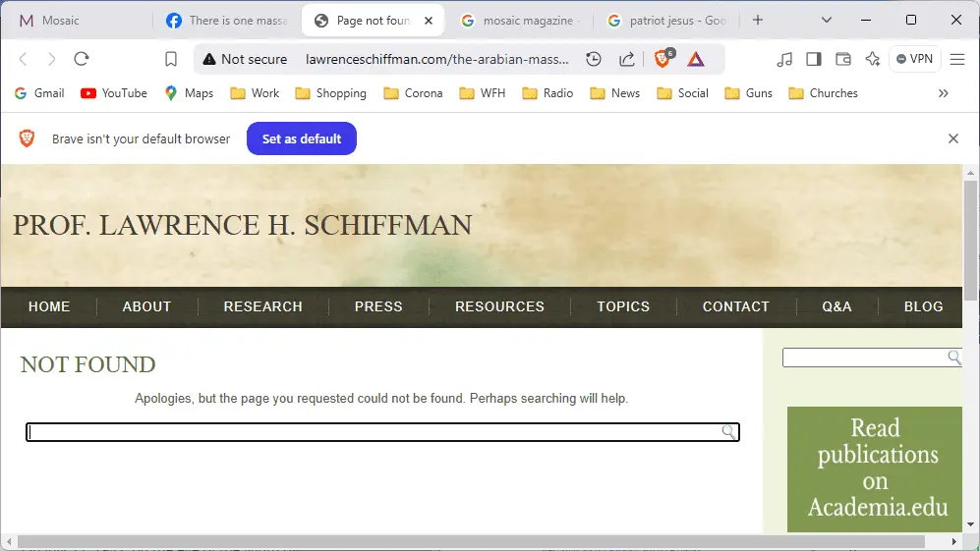Click the Read publications on Academia.edu banner

(x=874, y=468)
